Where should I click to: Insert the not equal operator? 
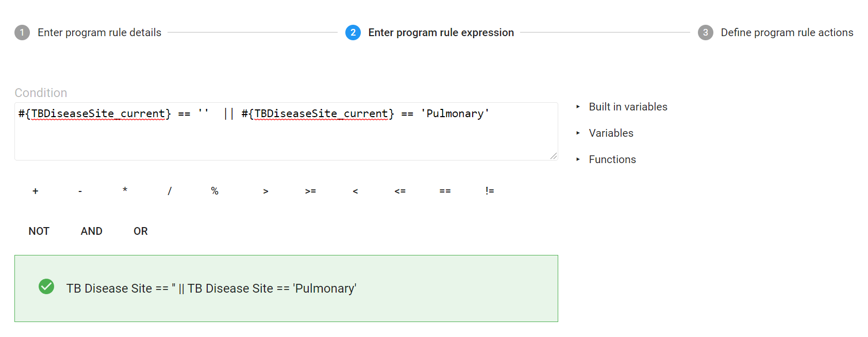point(490,191)
